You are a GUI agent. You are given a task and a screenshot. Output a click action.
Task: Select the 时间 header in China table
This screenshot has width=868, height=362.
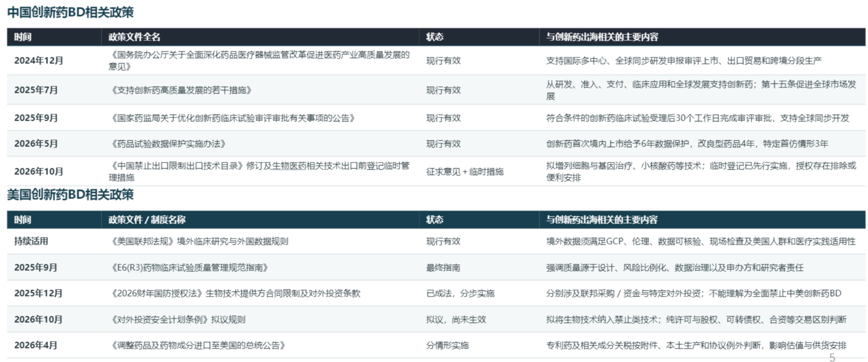click(x=23, y=37)
